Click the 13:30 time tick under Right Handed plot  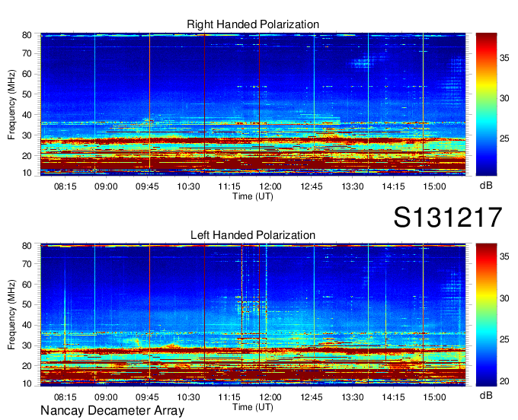(x=353, y=186)
